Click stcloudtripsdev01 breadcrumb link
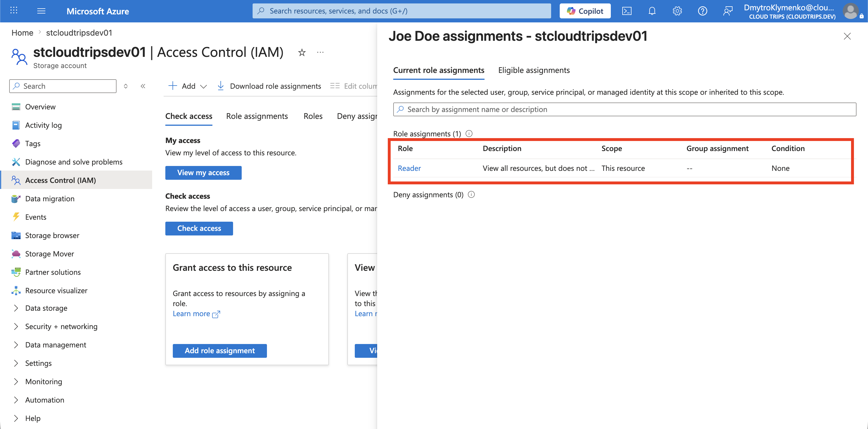Viewport: 868px width, 429px height. (79, 33)
